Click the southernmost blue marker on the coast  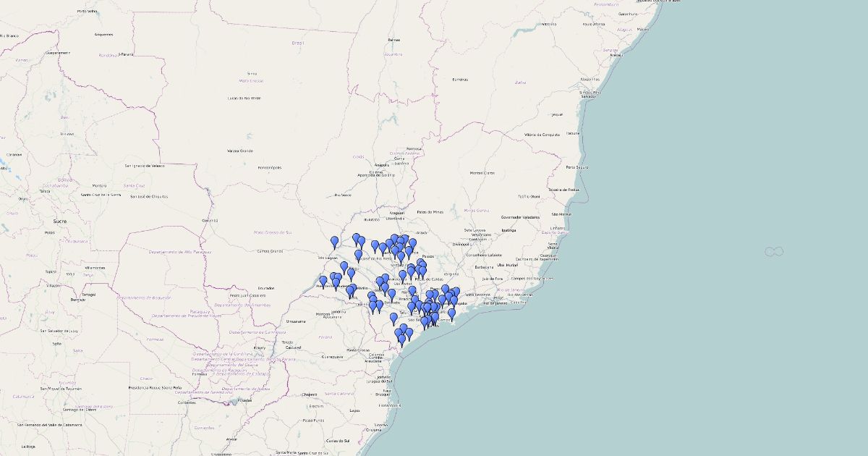point(402,340)
